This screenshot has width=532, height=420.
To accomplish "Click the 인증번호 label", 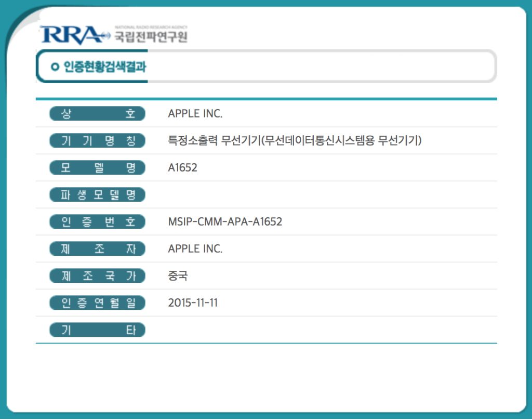I will 97,222.
